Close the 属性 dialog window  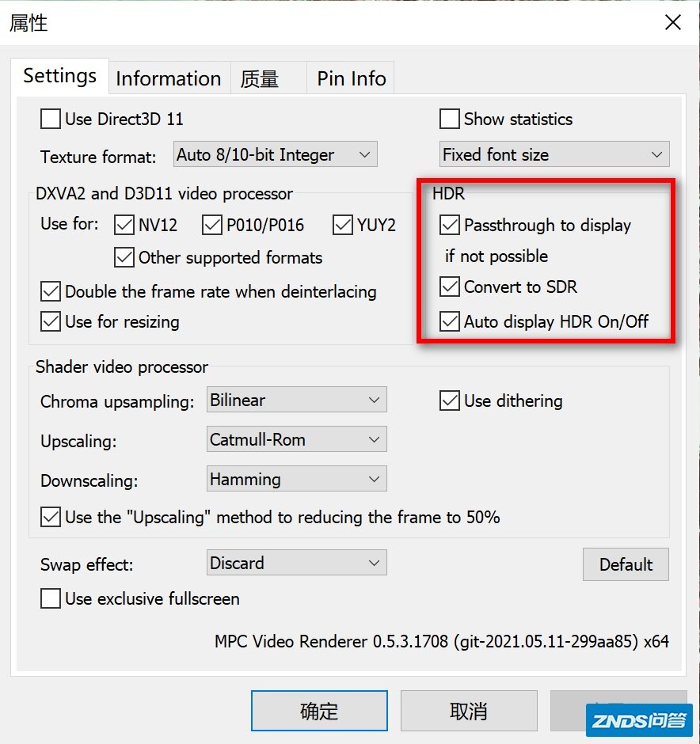(x=673, y=22)
